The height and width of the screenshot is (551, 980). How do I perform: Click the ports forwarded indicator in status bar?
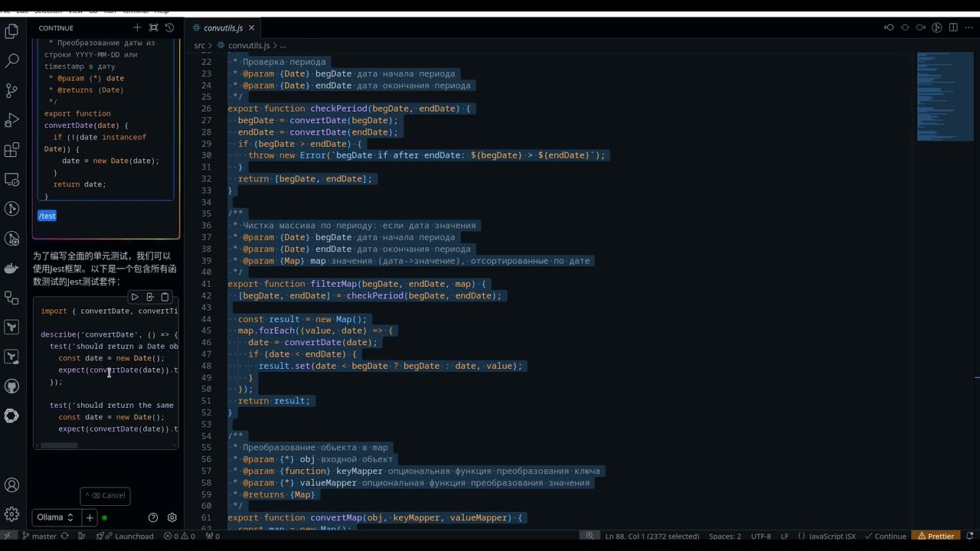coord(212,536)
